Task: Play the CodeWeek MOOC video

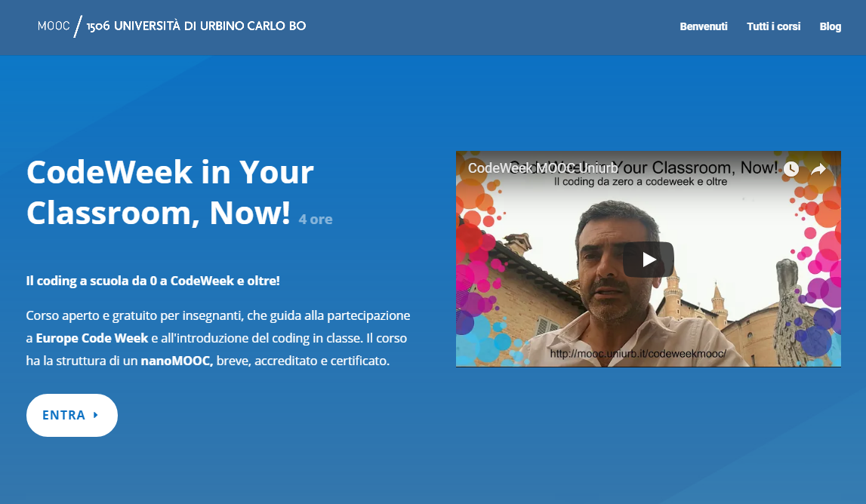Action: pos(649,260)
